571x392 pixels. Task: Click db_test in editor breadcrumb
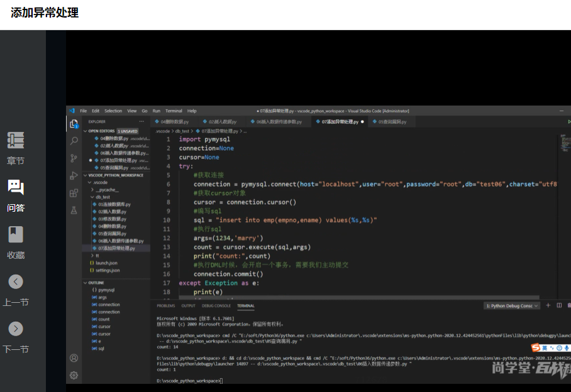[182, 131]
